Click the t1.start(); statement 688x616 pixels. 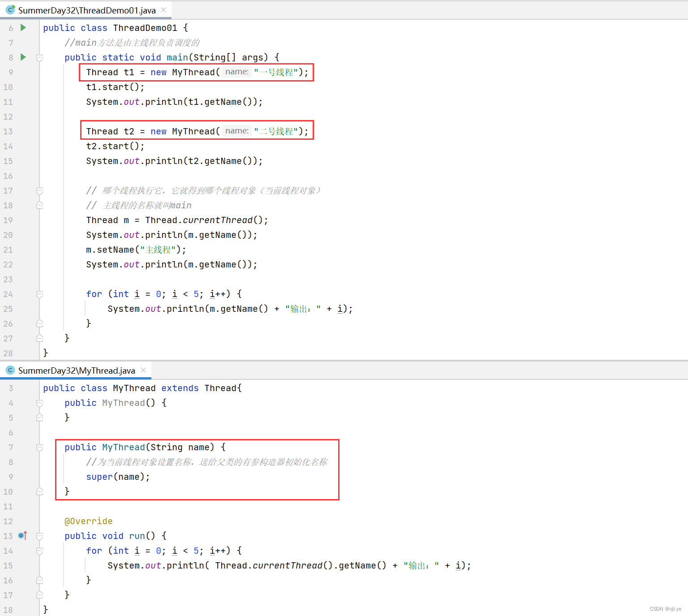[115, 87]
